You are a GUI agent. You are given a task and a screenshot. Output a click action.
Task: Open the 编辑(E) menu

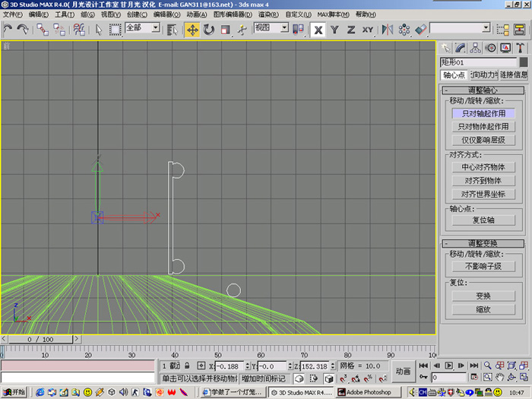click(39, 14)
